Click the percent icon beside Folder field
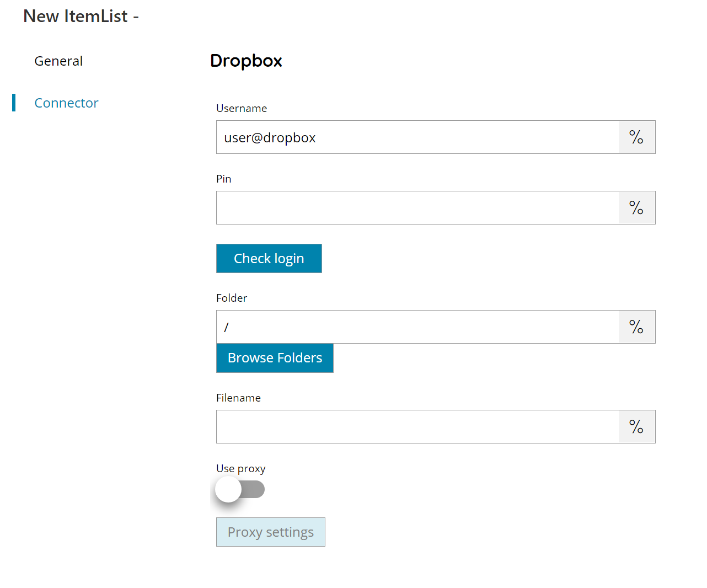This screenshot has width=707, height=588. click(x=636, y=327)
